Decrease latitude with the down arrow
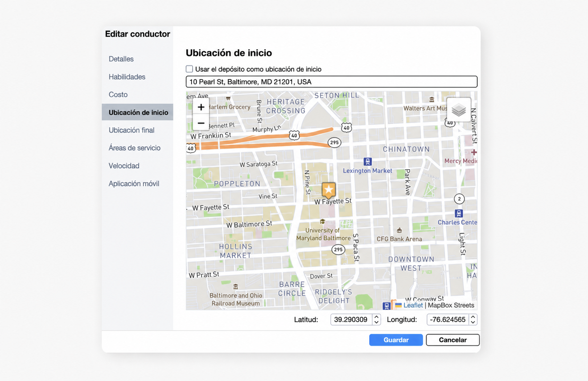This screenshot has width=588, height=381. point(376,322)
